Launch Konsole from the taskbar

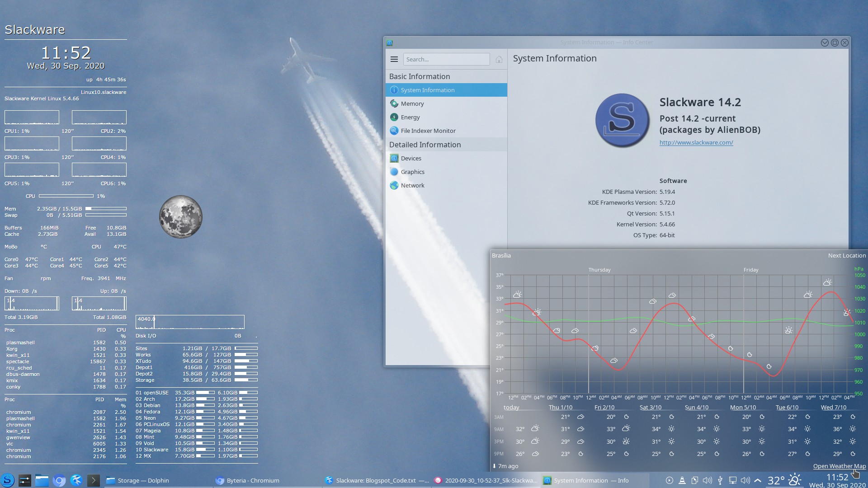pos(93,480)
